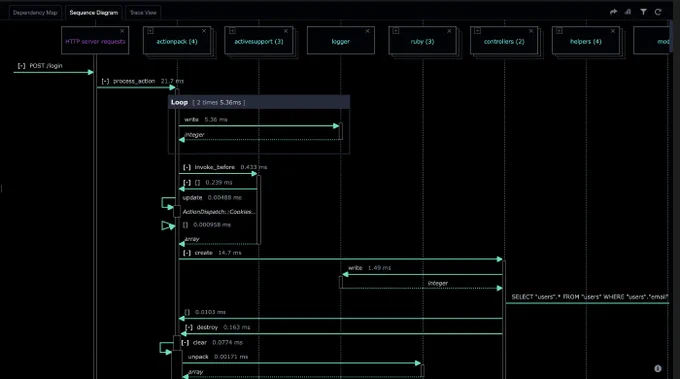Collapse the [] 0.239 ms call
This screenshot has height=379, width=680.
click(x=187, y=183)
